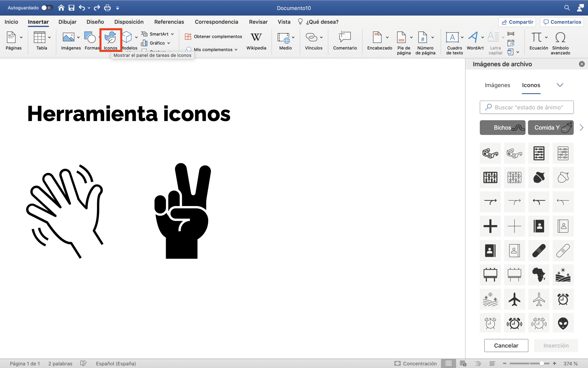588x368 pixels.
Task: Close the Imágenes de archivo panel
Action: [x=582, y=64]
